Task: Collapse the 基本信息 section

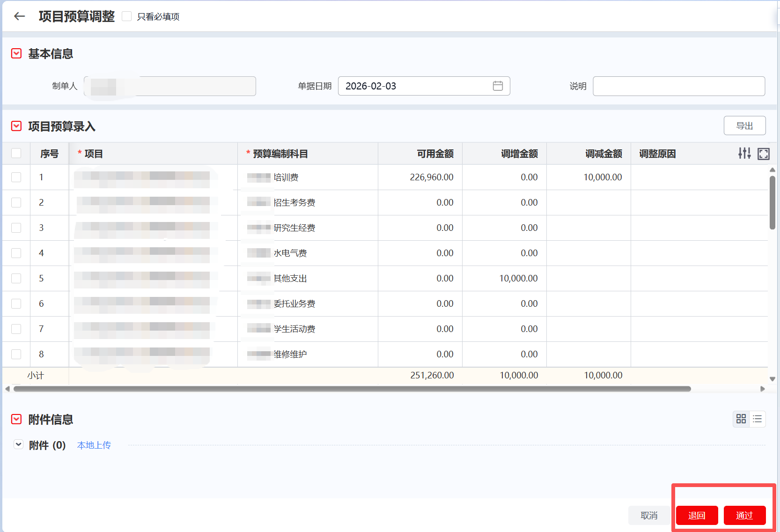Action: tap(16, 54)
